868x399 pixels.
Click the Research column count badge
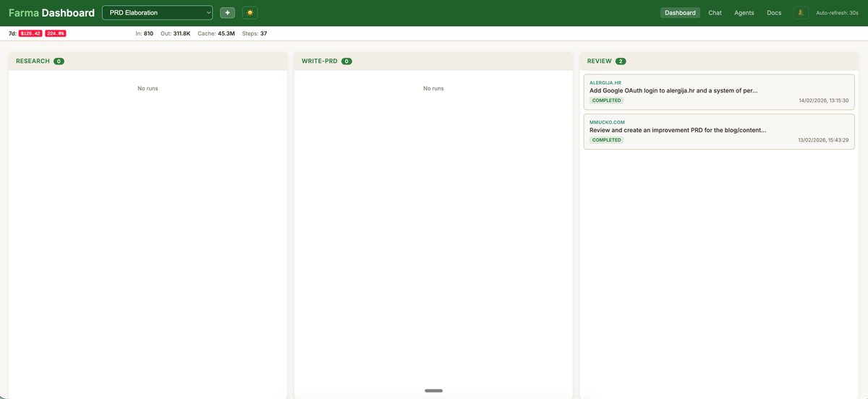pyautogui.click(x=59, y=61)
